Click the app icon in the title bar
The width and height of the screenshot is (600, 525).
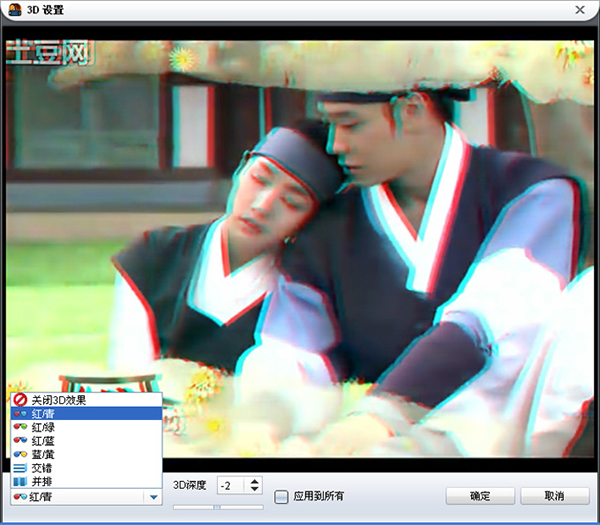click(x=15, y=9)
